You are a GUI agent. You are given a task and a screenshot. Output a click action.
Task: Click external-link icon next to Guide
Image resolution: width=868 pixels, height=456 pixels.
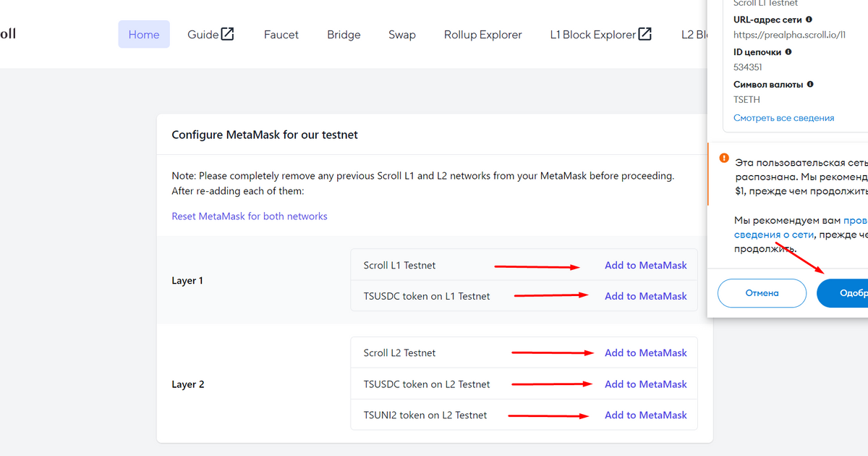228,33
